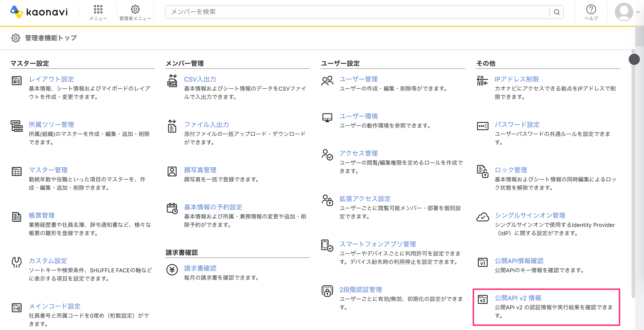Open the CSV入出力 link

200,79
